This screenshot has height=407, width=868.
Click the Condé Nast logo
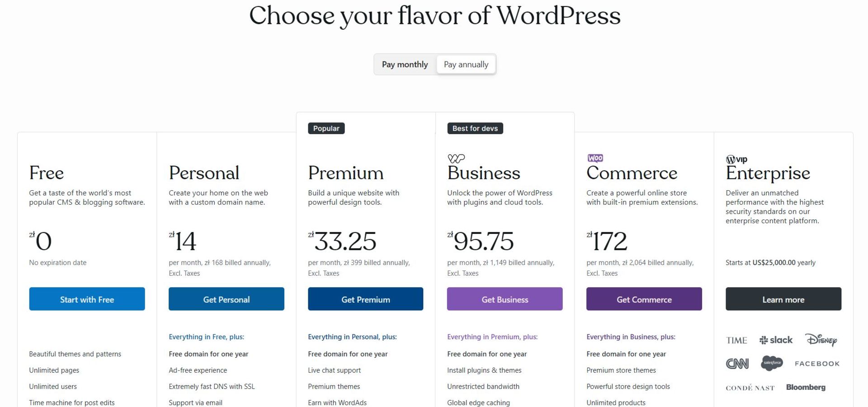(750, 388)
